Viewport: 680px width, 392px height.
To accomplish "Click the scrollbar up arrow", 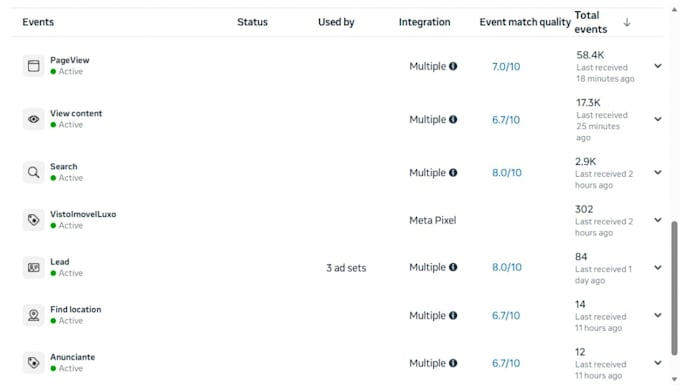I will pyautogui.click(x=674, y=10).
